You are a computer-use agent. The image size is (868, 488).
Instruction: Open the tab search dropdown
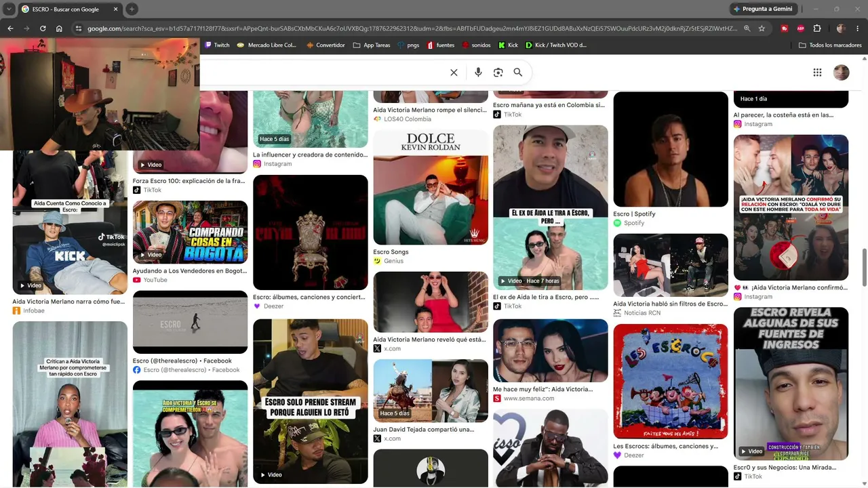click(7, 9)
